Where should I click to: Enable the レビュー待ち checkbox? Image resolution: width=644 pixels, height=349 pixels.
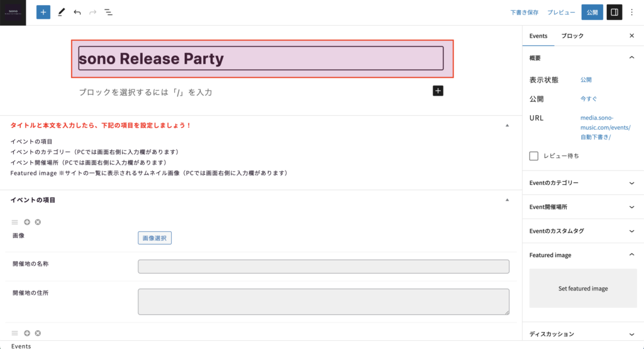(534, 155)
